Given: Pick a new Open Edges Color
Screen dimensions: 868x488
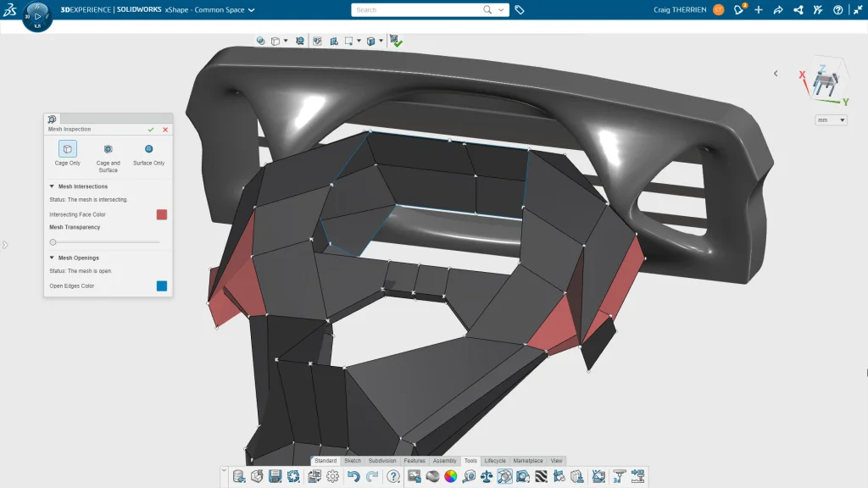Looking at the screenshot, I should [x=161, y=286].
